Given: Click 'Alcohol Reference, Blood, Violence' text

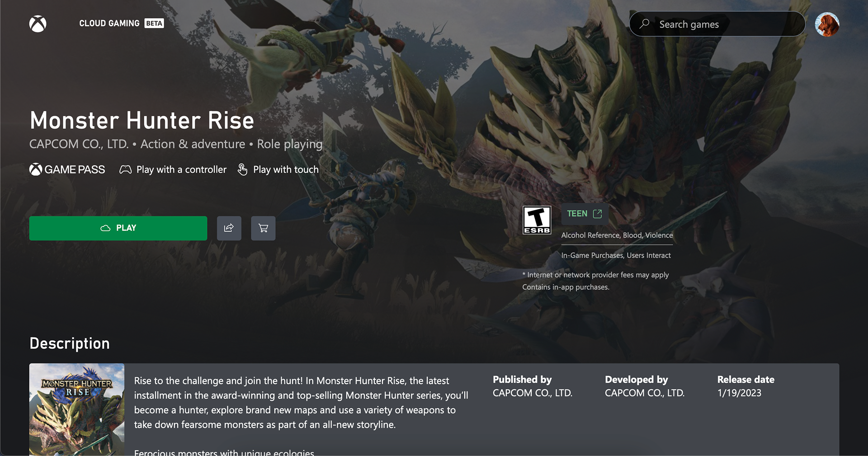Looking at the screenshot, I should click(617, 235).
